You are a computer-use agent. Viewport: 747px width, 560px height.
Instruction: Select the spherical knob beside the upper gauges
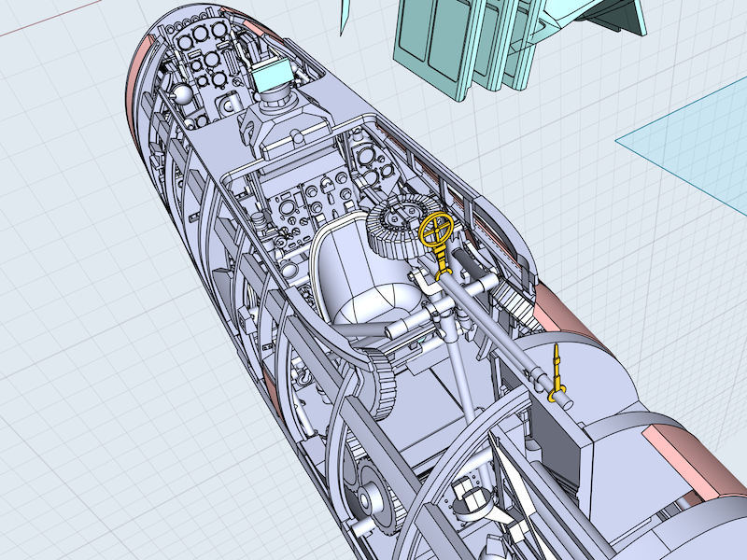click(182, 93)
